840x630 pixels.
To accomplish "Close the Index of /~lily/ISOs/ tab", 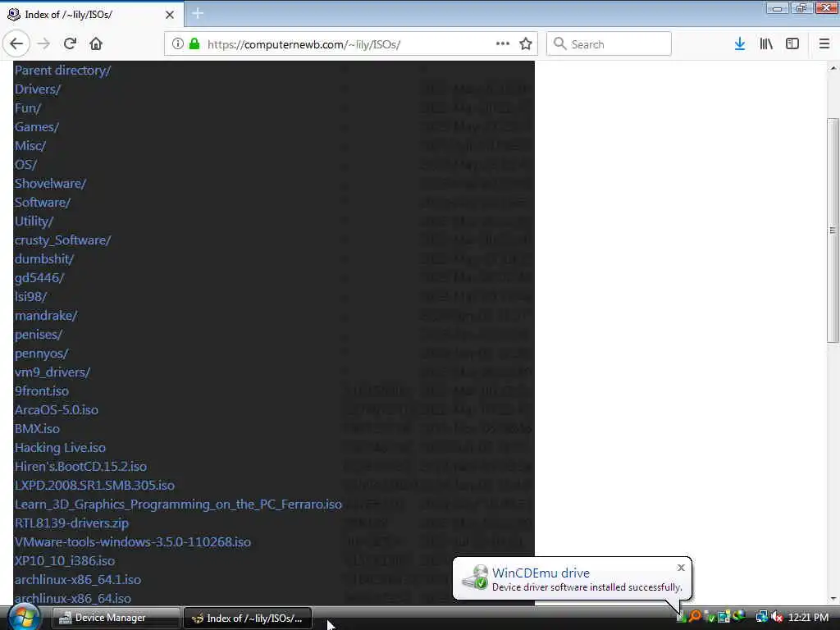I will 170,15.
